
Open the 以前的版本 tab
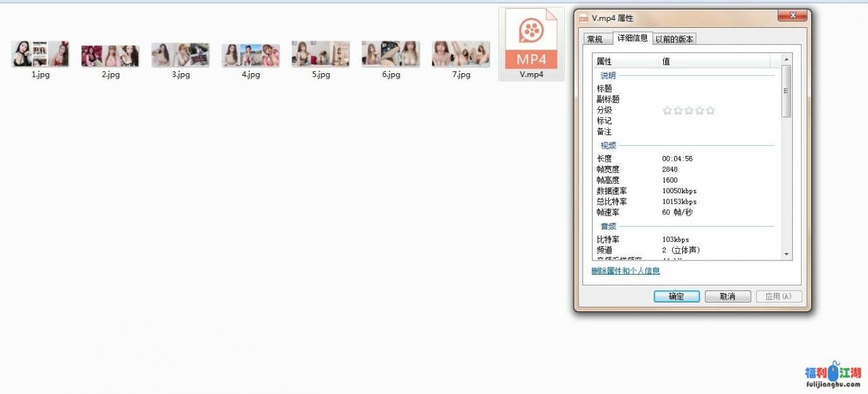674,39
